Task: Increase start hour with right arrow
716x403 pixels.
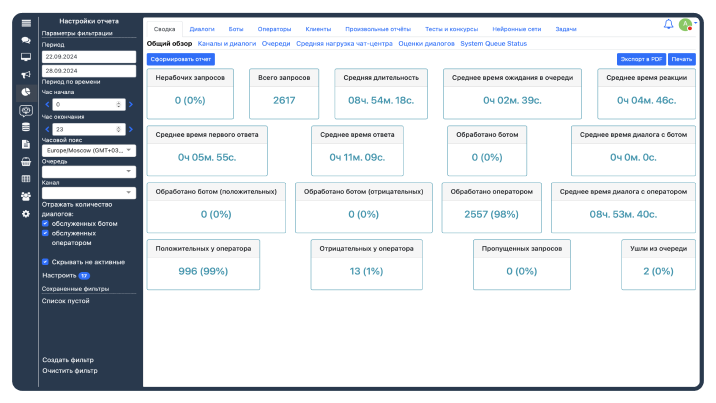Action: tap(131, 105)
